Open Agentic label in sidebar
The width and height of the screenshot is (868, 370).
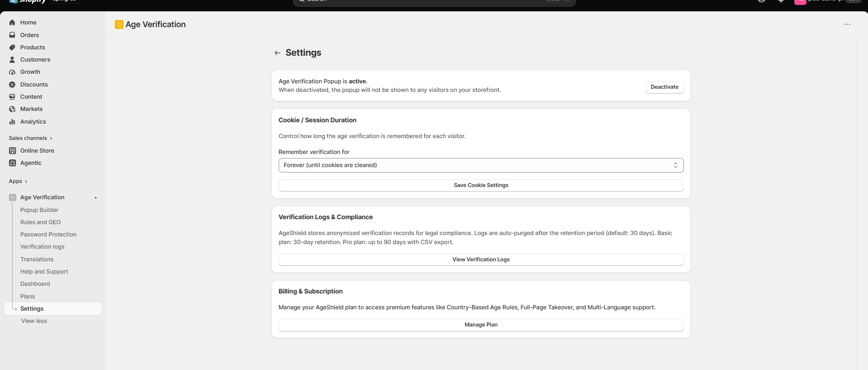point(31,163)
